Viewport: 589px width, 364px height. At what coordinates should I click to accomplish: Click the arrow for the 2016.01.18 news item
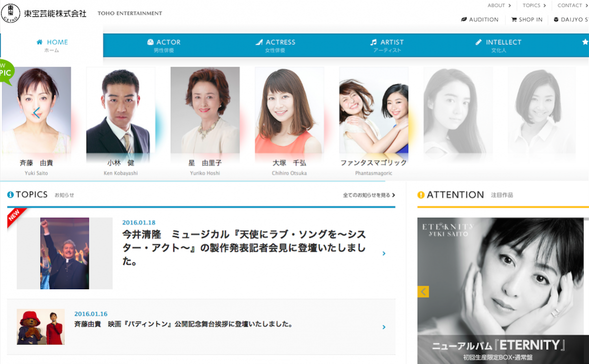pyautogui.click(x=384, y=254)
